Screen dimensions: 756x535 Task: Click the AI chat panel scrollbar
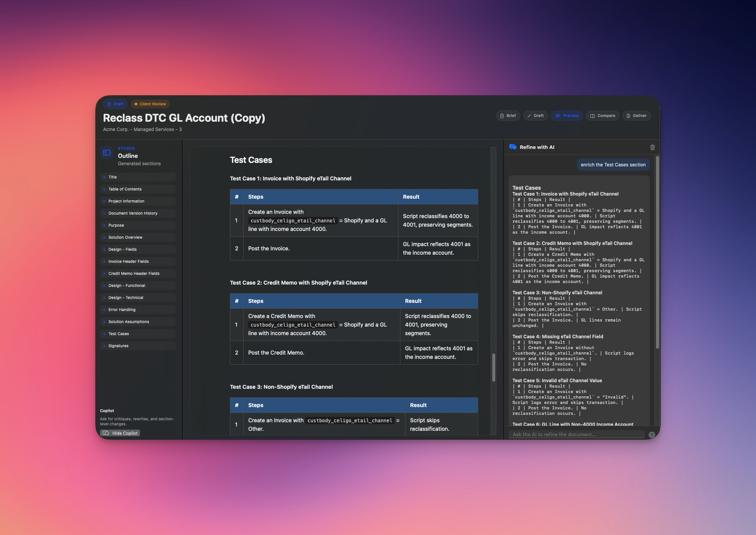(657, 252)
